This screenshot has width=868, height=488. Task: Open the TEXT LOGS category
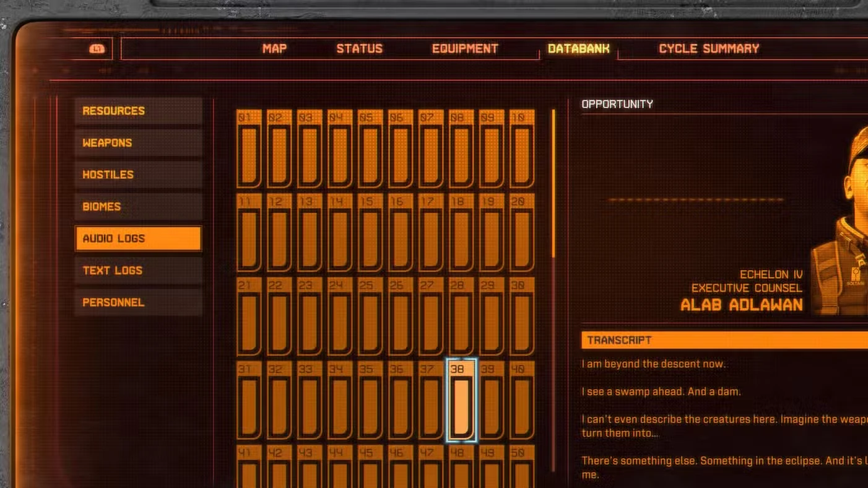tap(139, 270)
